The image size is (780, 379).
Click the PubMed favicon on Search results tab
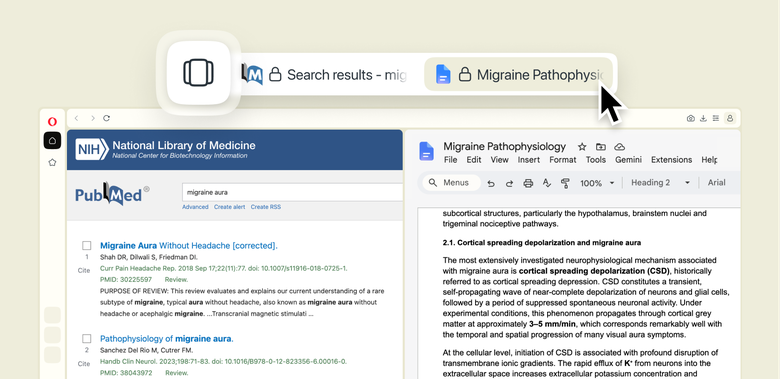tap(252, 75)
